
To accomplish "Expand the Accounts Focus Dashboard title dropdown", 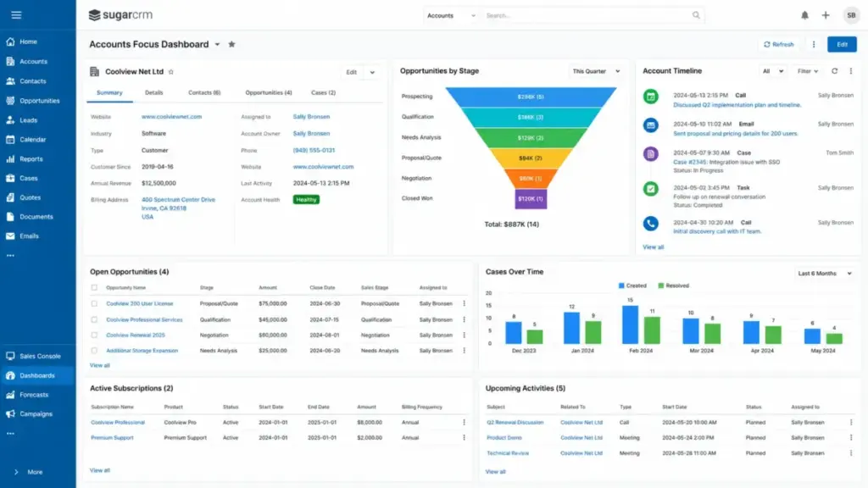I will [217, 44].
